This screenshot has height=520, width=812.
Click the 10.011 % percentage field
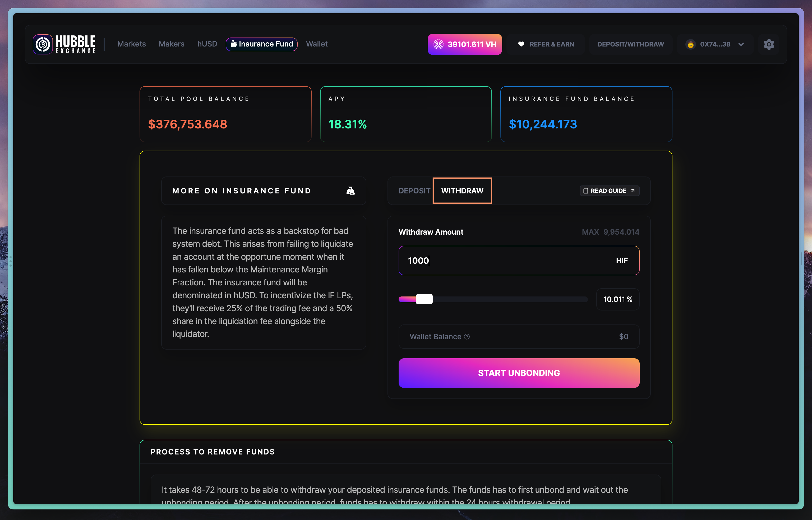[x=617, y=299]
